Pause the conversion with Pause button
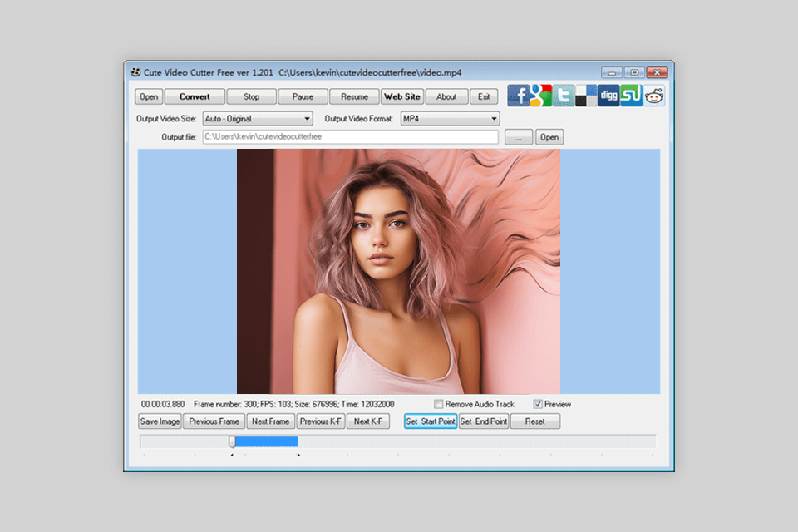 (303, 96)
